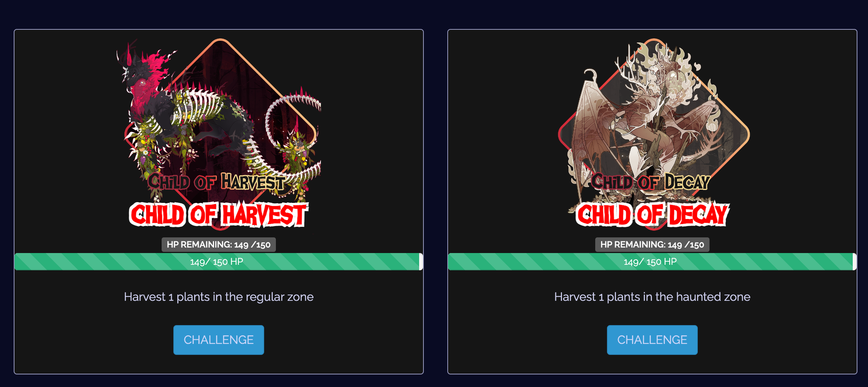Click the white end cap of Decay HP bar
The width and height of the screenshot is (868, 387).
855,262
